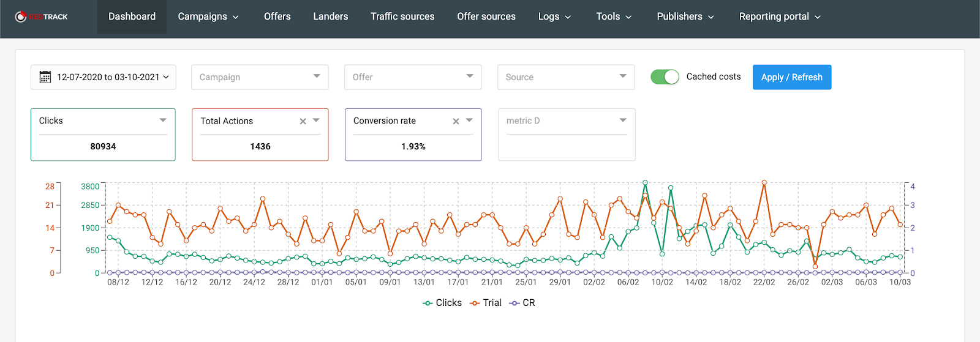The width and height of the screenshot is (980, 342).
Task: Open the calendar date range picker icon
Action: tap(45, 77)
